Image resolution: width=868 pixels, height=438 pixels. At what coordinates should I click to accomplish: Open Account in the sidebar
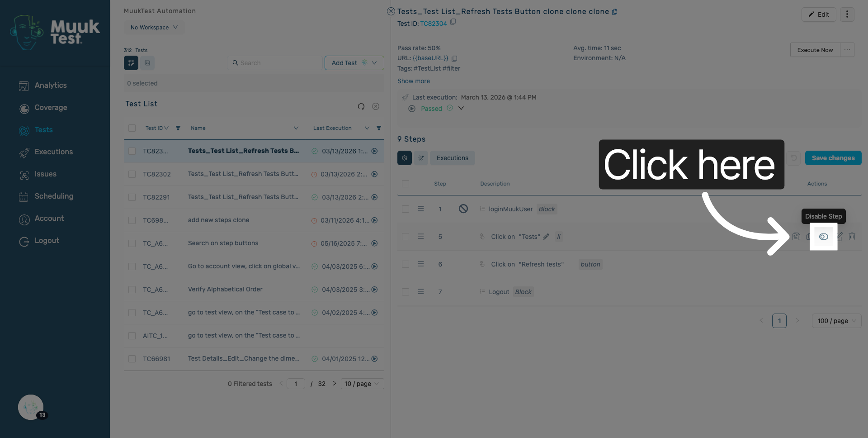point(49,219)
